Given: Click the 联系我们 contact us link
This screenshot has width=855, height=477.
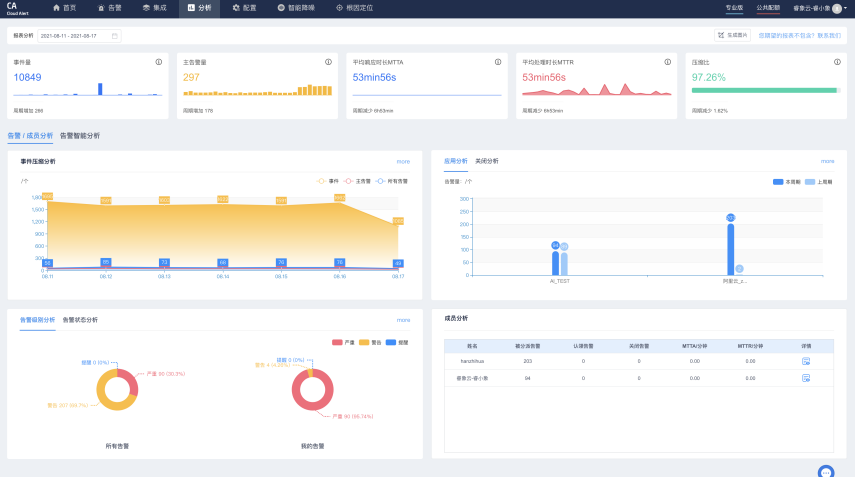Looking at the screenshot, I should tap(829, 35).
